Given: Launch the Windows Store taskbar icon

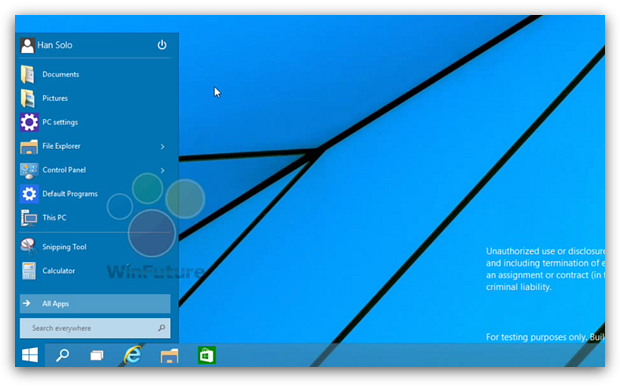Looking at the screenshot, I should tap(206, 355).
